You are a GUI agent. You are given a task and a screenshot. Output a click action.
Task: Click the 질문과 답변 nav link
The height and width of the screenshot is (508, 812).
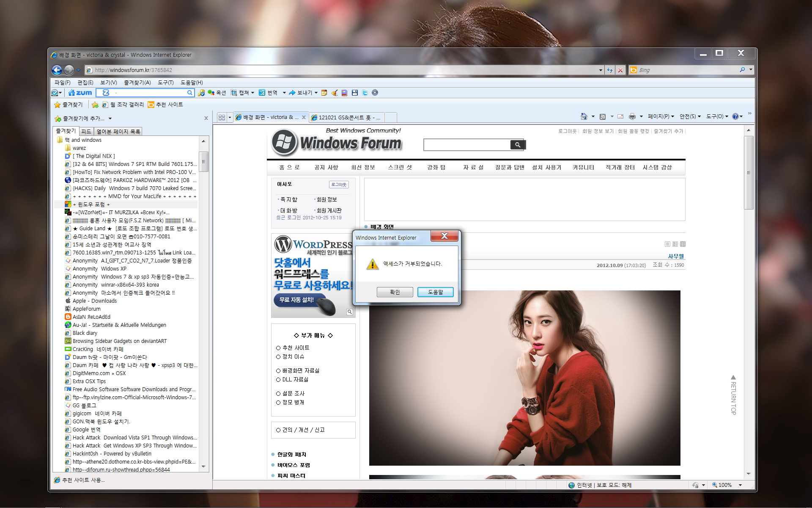[510, 167]
